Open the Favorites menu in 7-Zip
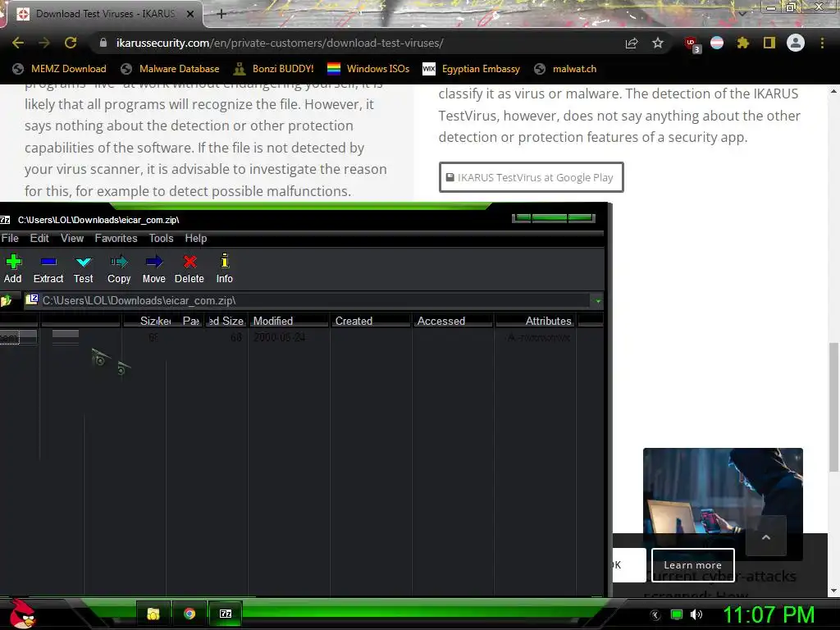The height and width of the screenshot is (630, 840). pyautogui.click(x=116, y=239)
